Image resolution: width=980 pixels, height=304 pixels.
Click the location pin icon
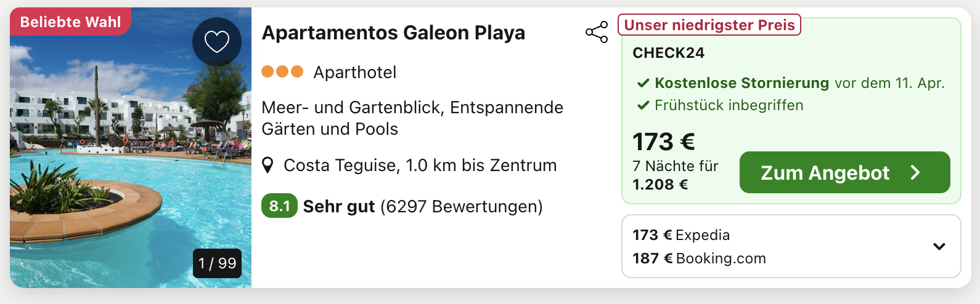coord(267,166)
